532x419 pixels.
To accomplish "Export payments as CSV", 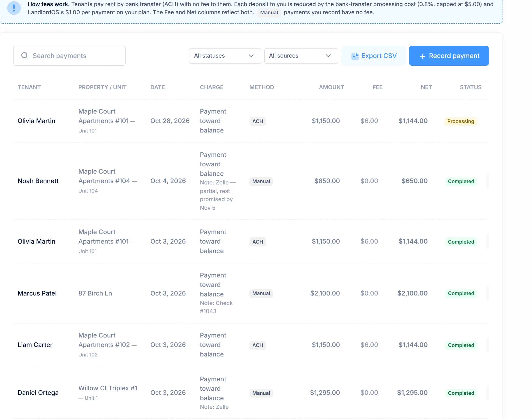I will (373, 56).
